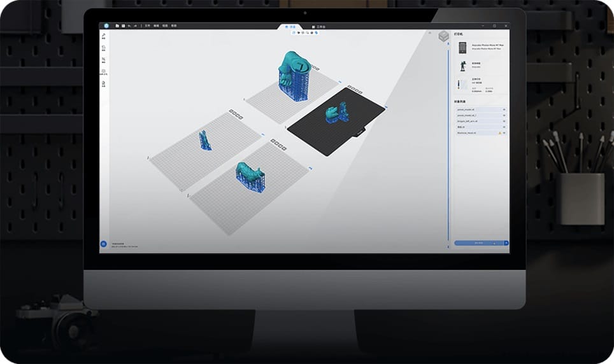Viewport: 614px width, 364px height.
Task: Click the round blue icon at bottom-left
Action: [x=103, y=243]
